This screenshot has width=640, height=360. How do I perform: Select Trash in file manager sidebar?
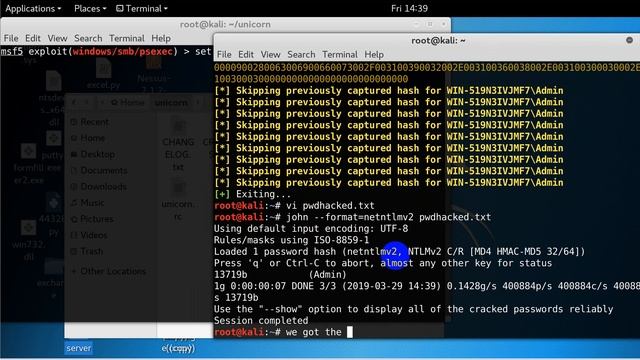pyautogui.click(x=91, y=251)
